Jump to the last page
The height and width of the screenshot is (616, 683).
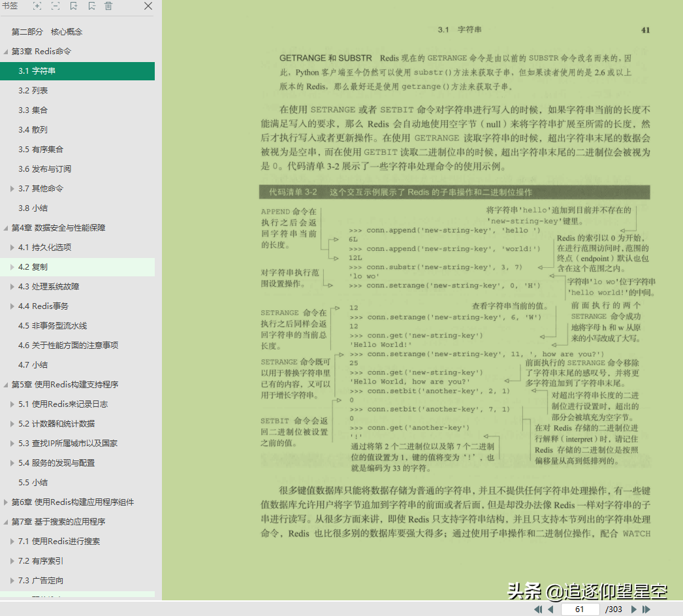(646, 609)
